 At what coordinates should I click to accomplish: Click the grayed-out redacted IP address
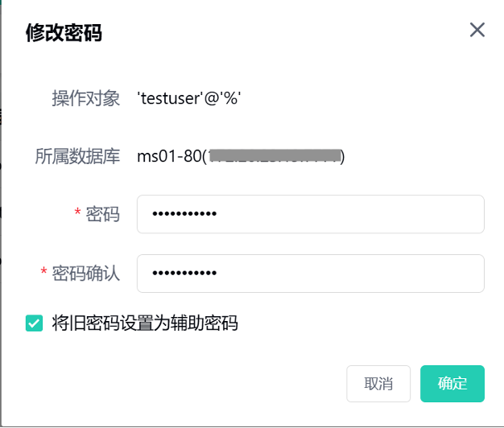pos(275,156)
